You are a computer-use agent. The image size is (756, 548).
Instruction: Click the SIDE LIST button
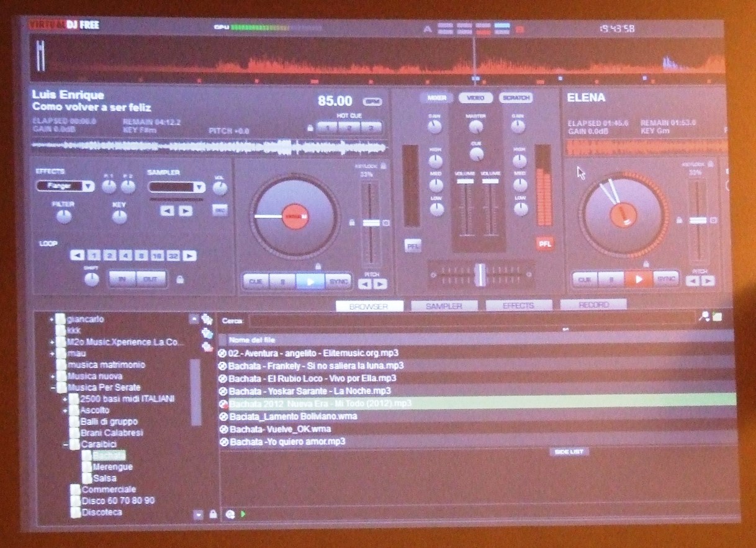[569, 452]
